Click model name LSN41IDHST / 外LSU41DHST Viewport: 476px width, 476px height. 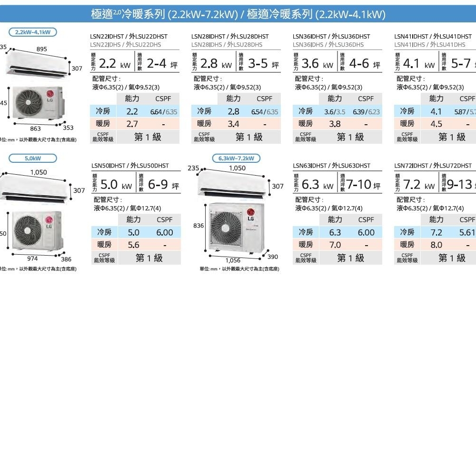click(x=433, y=37)
